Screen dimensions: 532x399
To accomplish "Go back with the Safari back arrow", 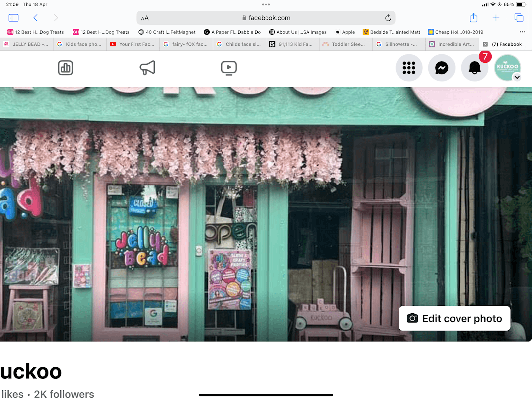I will pos(36,18).
